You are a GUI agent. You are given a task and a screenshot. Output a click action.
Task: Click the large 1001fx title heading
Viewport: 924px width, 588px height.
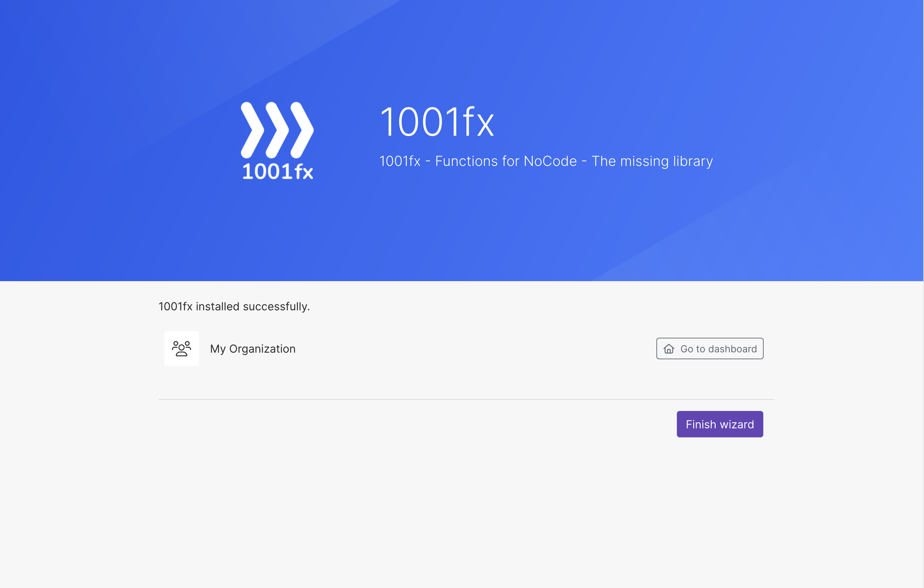(437, 122)
